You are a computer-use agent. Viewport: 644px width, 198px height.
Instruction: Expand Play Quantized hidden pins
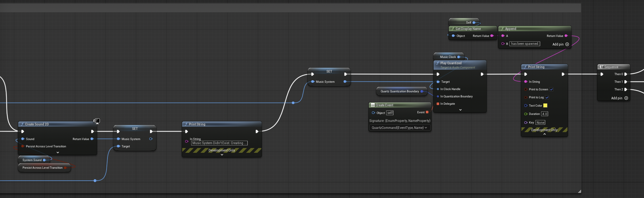[x=460, y=110]
